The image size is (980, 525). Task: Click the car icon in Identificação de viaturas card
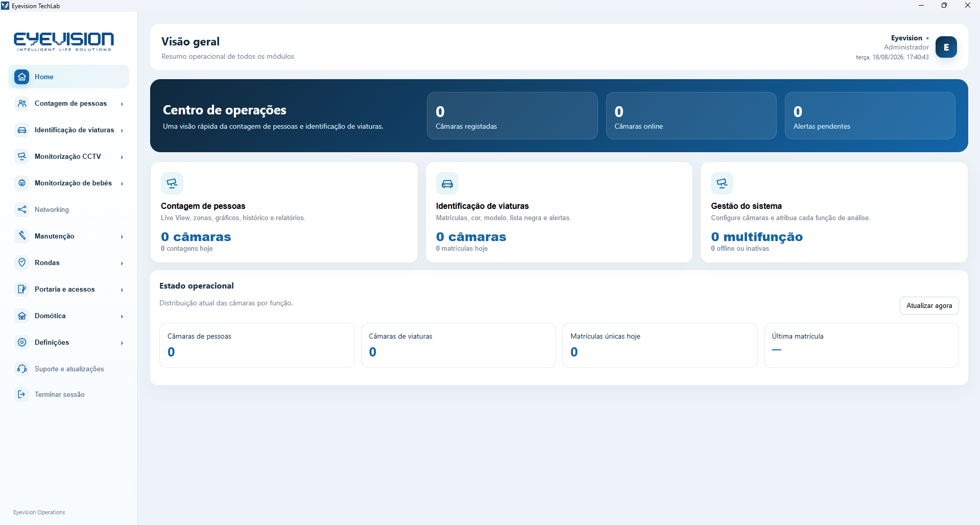pos(447,183)
